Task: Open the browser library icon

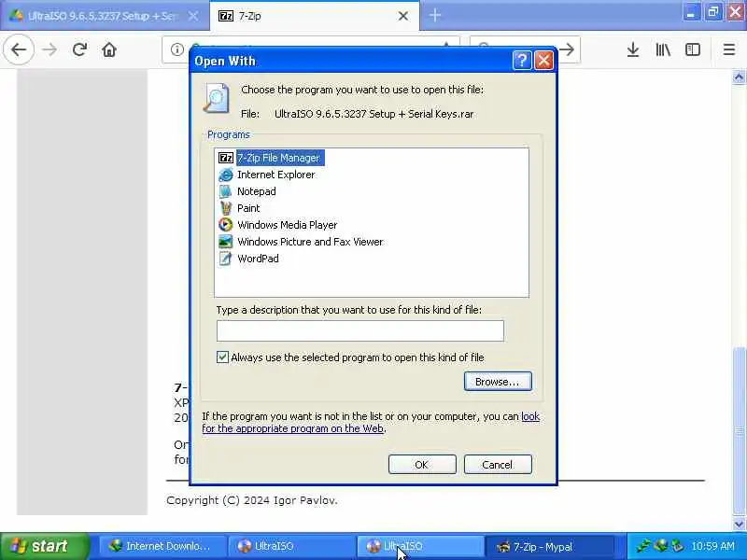Action: pyautogui.click(x=663, y=49)
